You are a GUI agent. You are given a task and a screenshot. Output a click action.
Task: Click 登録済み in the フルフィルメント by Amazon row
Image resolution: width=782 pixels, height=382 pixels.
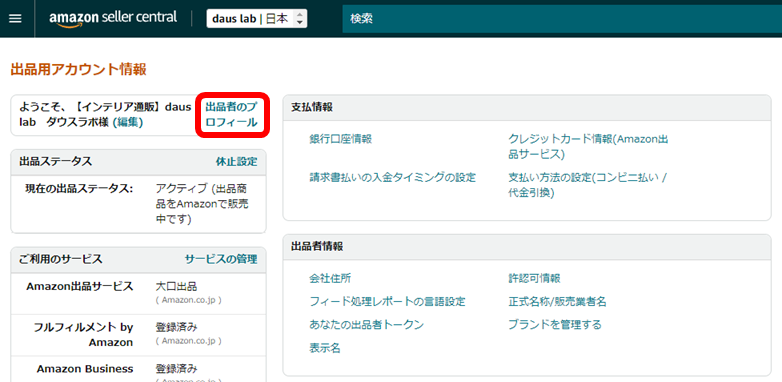tap(177, 328)
